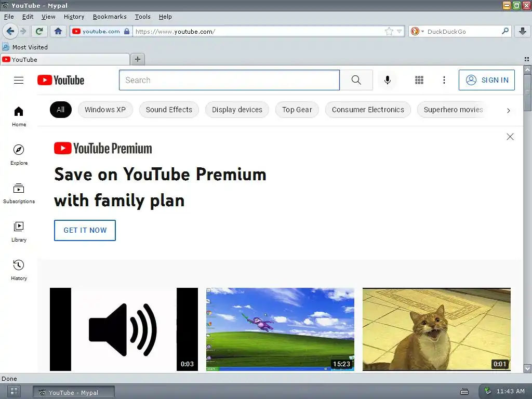Image resolution: width=532 pixels, height=399 pixels.
Task: Click the 11:43 AM taskbar clock
Action: click(510, 391)
